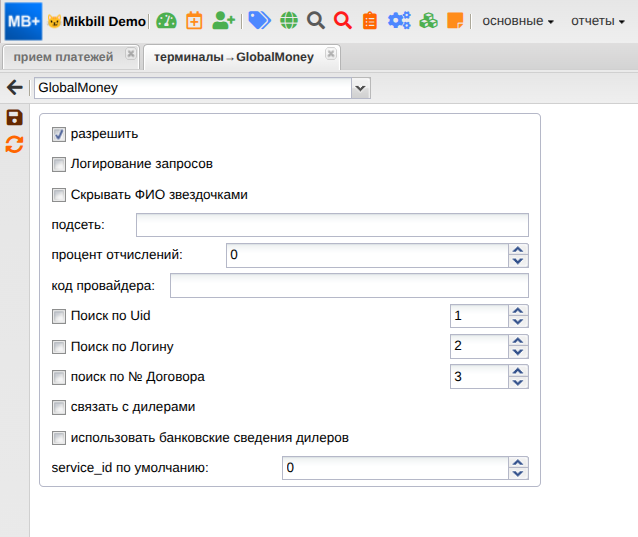Click the green add user icon
The width and height of the screenshot is (638, 537).
(x=223, y=21)
